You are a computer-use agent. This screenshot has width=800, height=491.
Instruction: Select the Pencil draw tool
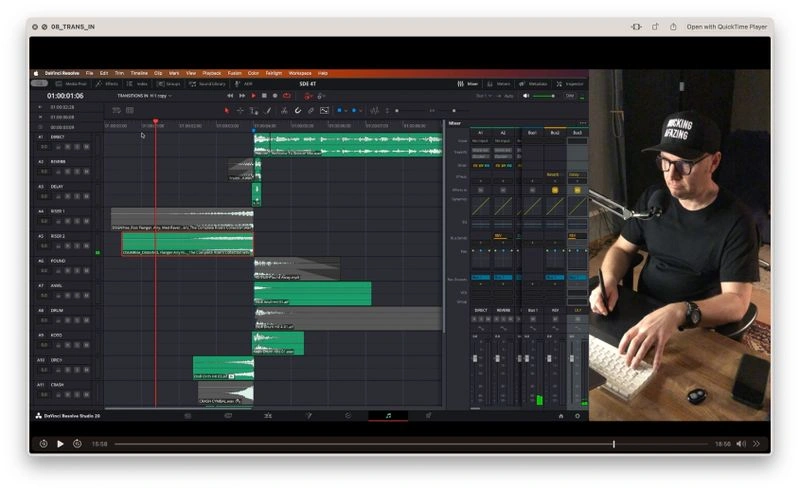coord(269,110)
